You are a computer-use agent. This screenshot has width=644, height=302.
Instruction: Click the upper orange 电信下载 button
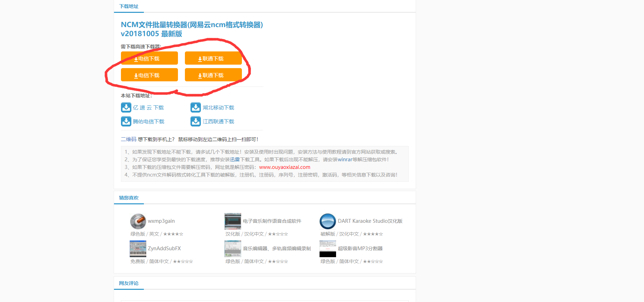pyautogui.click(x=149, y=58)
